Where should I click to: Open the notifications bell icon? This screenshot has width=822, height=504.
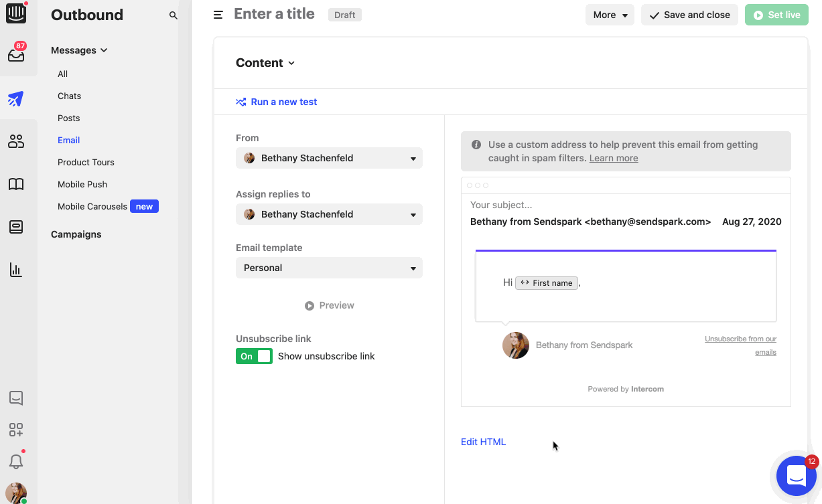[16, 461]
